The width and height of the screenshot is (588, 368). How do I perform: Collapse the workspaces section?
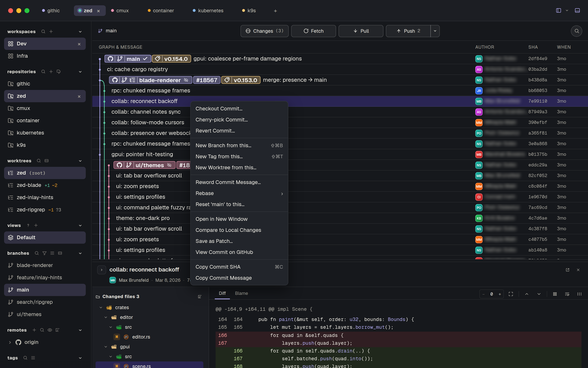pos(80,32)
